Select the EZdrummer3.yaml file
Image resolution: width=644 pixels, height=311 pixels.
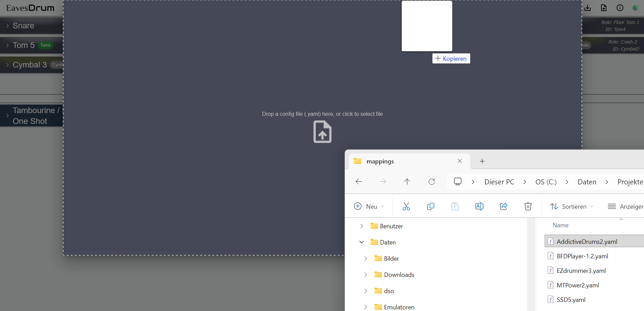tap(581, 270)
